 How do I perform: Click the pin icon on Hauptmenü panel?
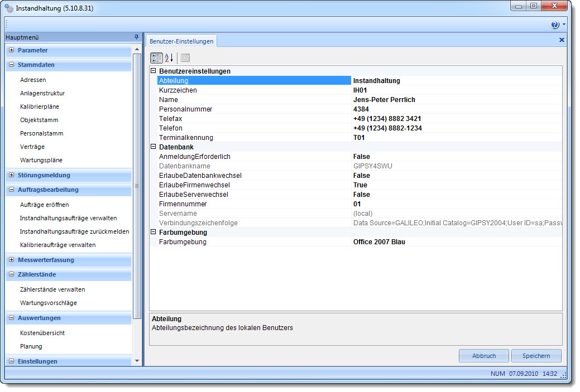136,37
